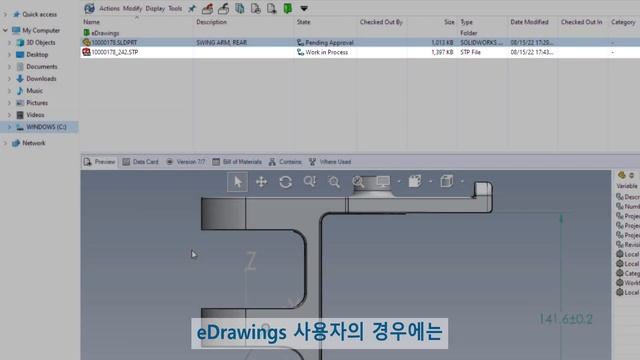Switch to the Where Used tab

330,162
